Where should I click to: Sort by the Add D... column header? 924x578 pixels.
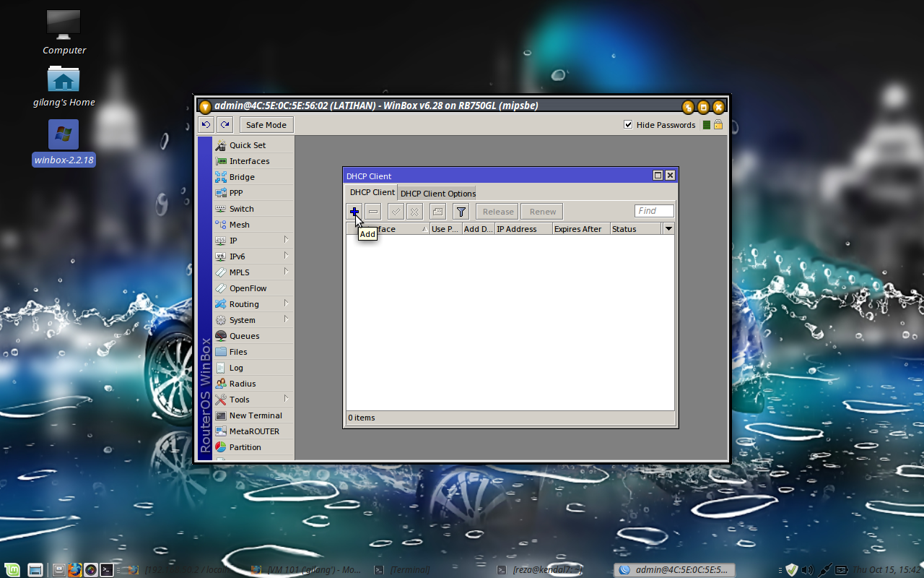click(x=478, y=229)
